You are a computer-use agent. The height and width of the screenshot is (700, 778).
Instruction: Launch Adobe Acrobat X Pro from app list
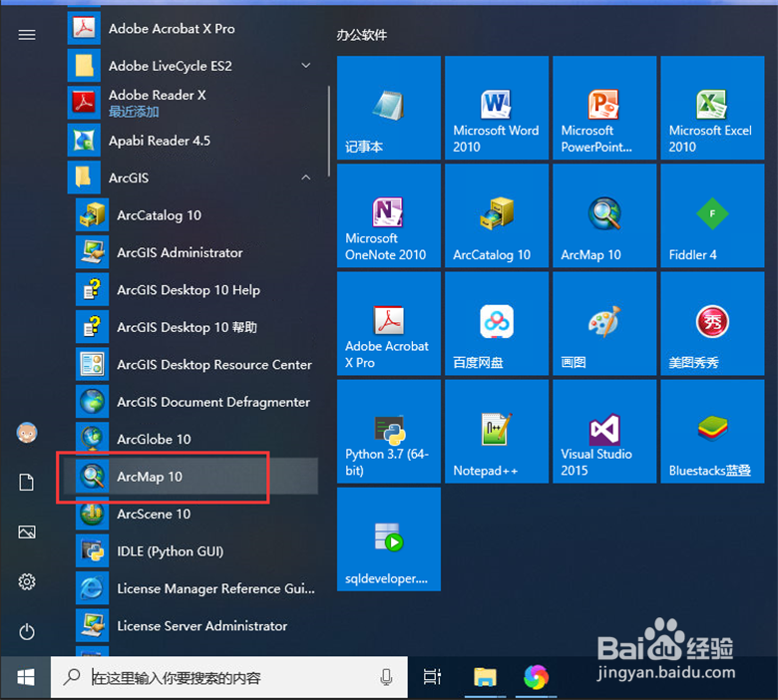tap(193, 29)
